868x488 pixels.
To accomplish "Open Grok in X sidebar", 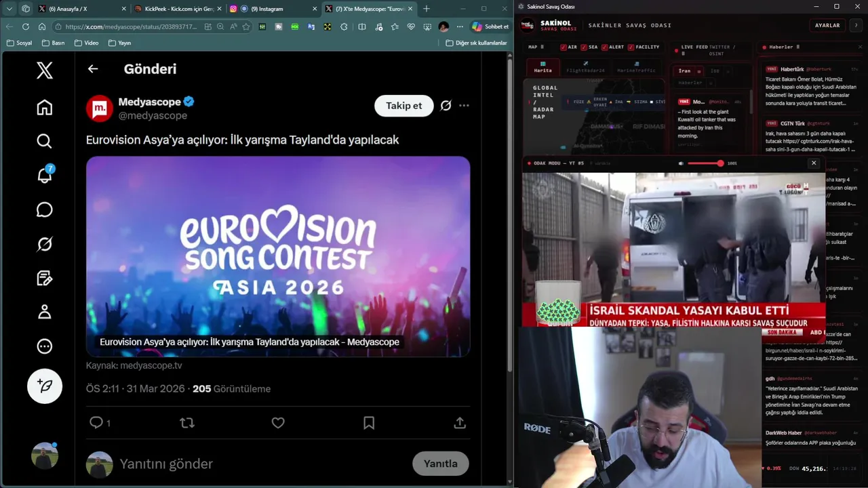I will [45, 244].
